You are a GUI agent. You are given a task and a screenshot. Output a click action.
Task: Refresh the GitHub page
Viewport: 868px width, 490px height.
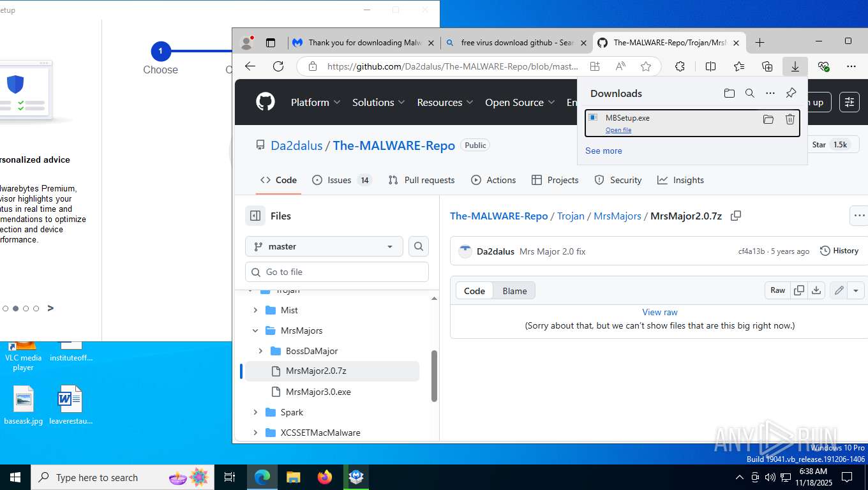click(278, 66)
